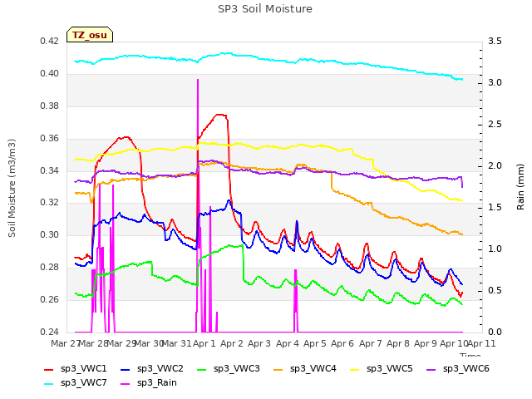
Task: Toggle sp3_VWC1 series in legend
Action: (x=76, y=369)
